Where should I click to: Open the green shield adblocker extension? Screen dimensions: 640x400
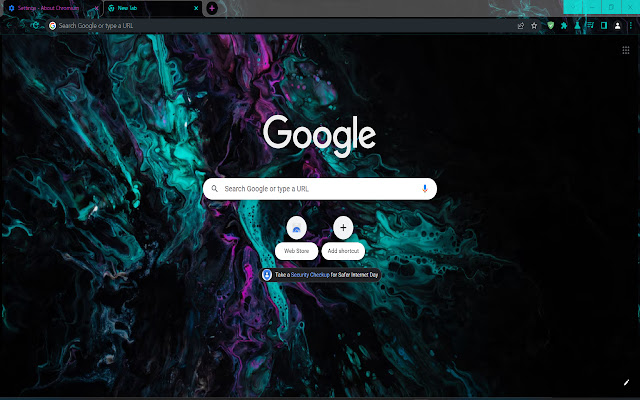point(551,26)
